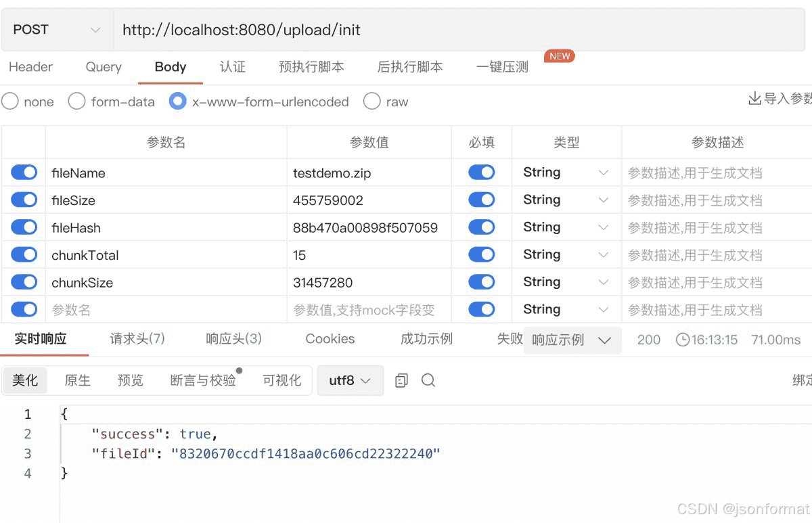Open the type dropdown for fileHash
The width and height of the screenshot is (812, 523).
click(x=566, y=227)
